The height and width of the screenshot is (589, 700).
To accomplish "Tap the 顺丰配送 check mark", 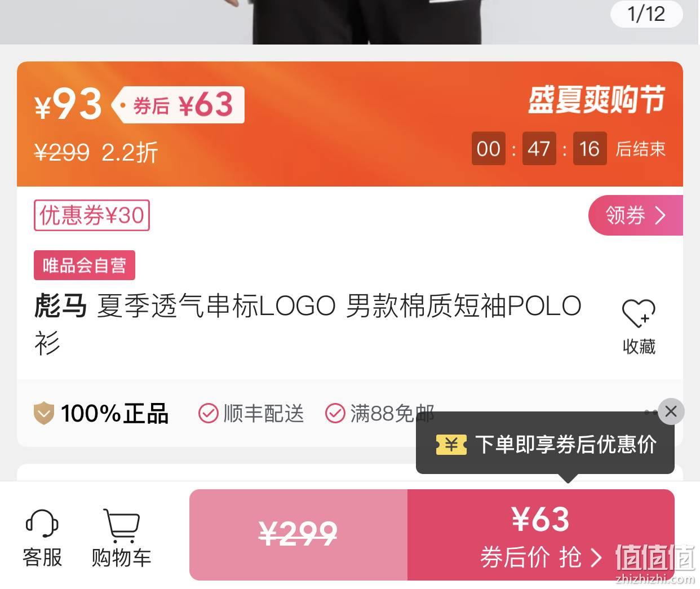I will (208, 414).
